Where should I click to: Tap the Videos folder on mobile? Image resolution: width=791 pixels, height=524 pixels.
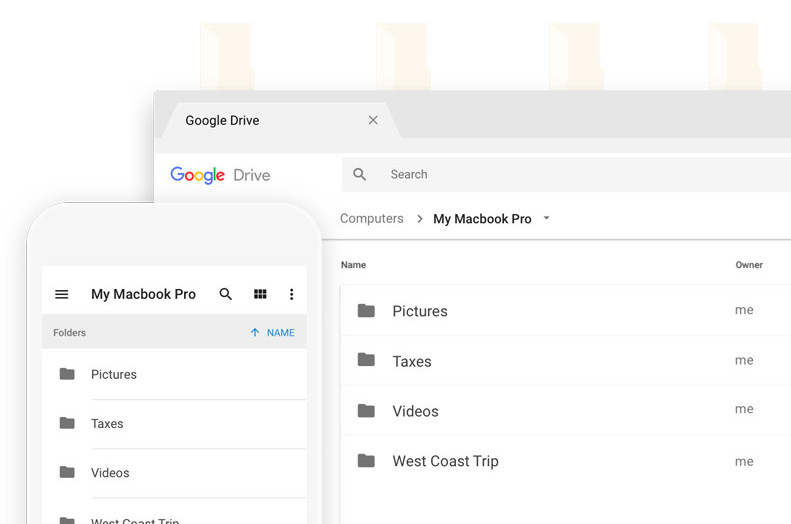[110, 473]
